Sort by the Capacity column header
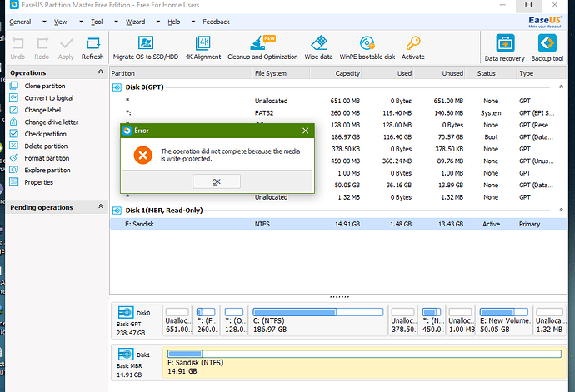 [337, 73]
